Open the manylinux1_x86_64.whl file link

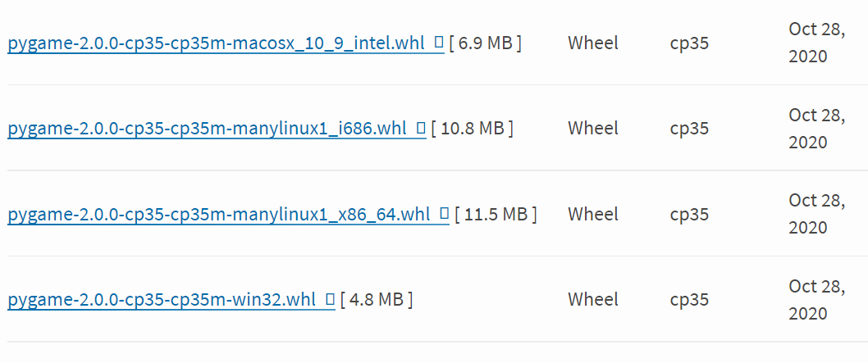[x=218, y=214]
